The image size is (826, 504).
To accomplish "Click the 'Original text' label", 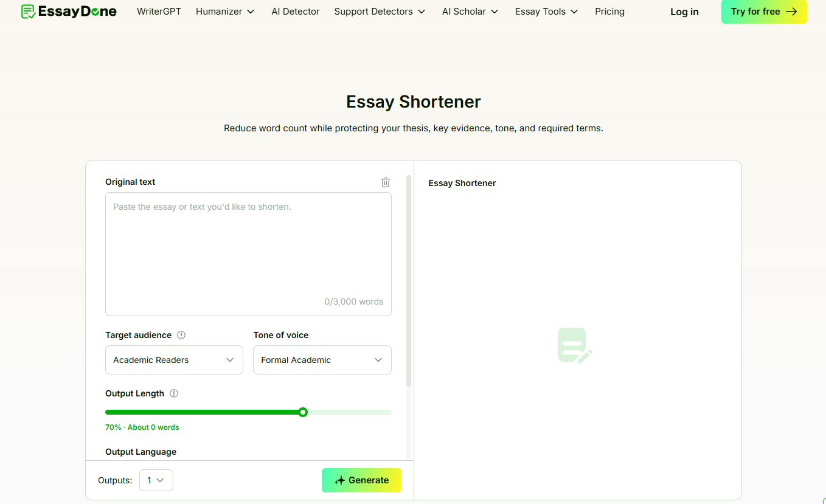I will pos(130,182).
